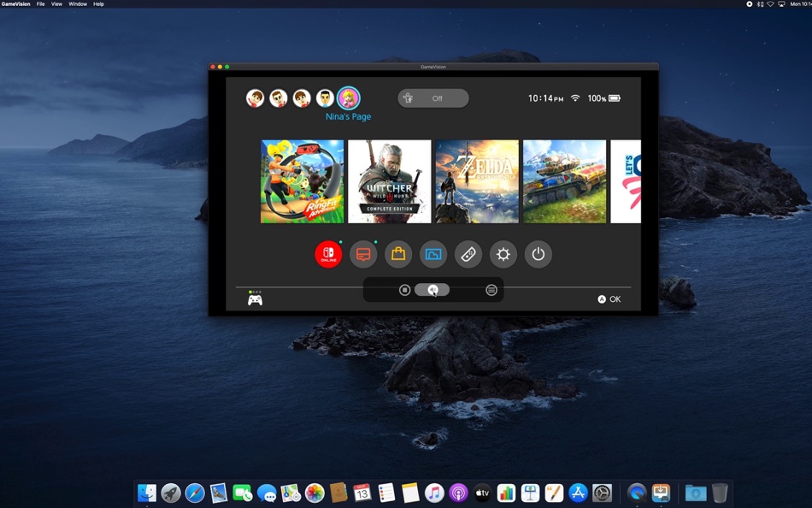Click the 100% battery indicator
812x508 pixels.
(x=603, y=98)
